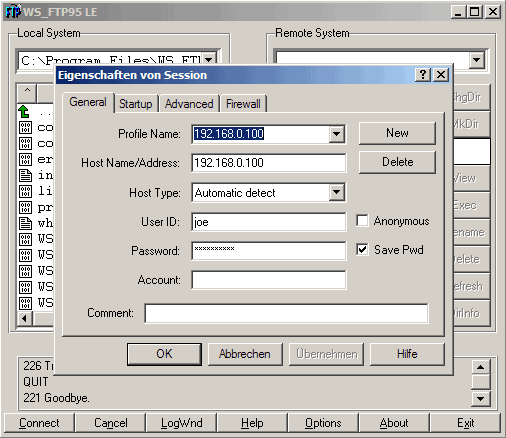Open the Remote System path dropdown
506x438 pixels.
click(477, 60)
